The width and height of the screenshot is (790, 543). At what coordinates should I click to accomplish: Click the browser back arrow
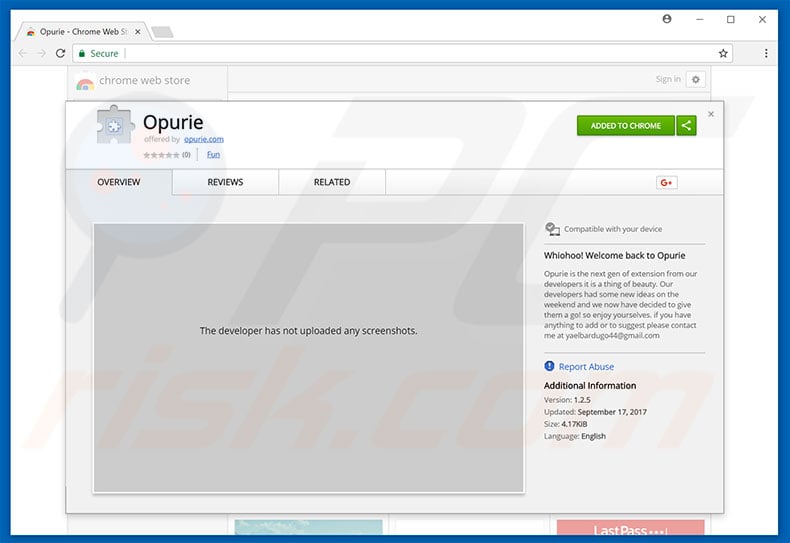click(23, 53)
